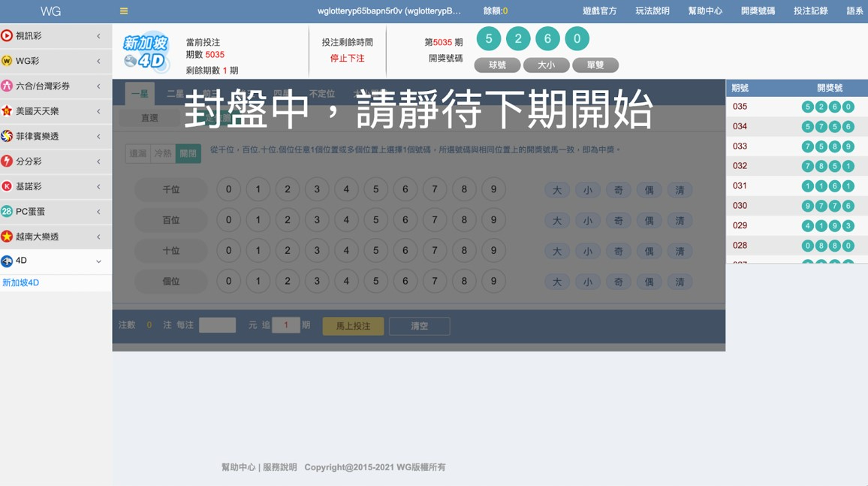This screenshot has width=868, height=486.
Task: Click the 新加坡4D sidebar link
Action: 21,283
